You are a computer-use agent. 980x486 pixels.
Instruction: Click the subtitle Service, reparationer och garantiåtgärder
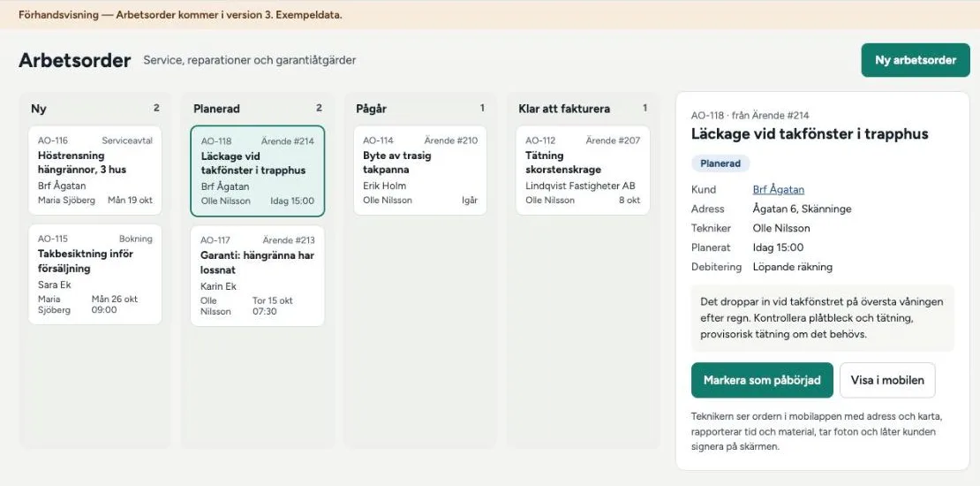(249, 60)
